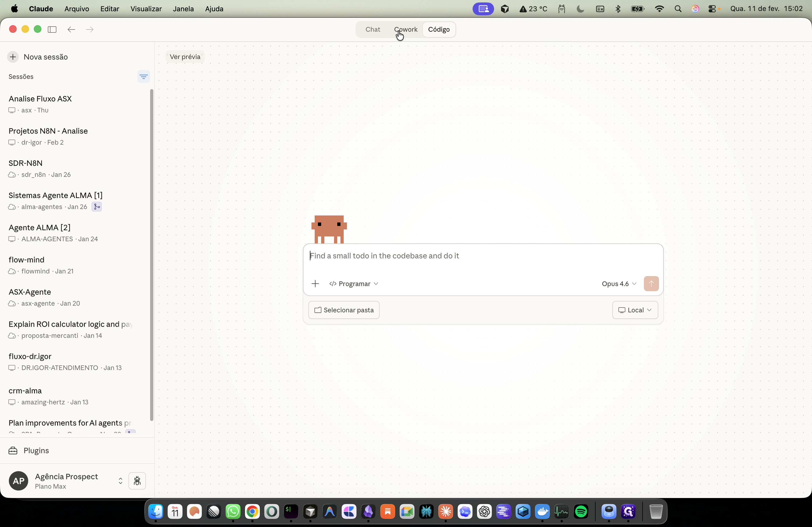Go back with the left arrow
Viewport: 812px width, 527px height.
tap(71, 29)
